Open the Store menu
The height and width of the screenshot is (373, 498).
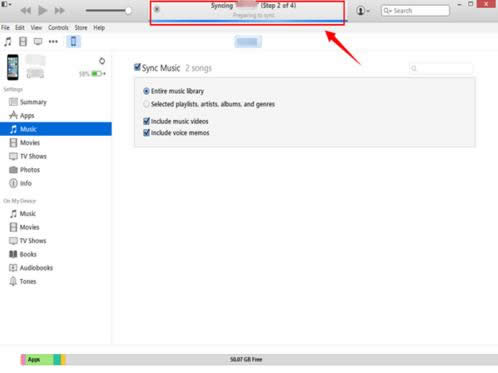point(81,28)
